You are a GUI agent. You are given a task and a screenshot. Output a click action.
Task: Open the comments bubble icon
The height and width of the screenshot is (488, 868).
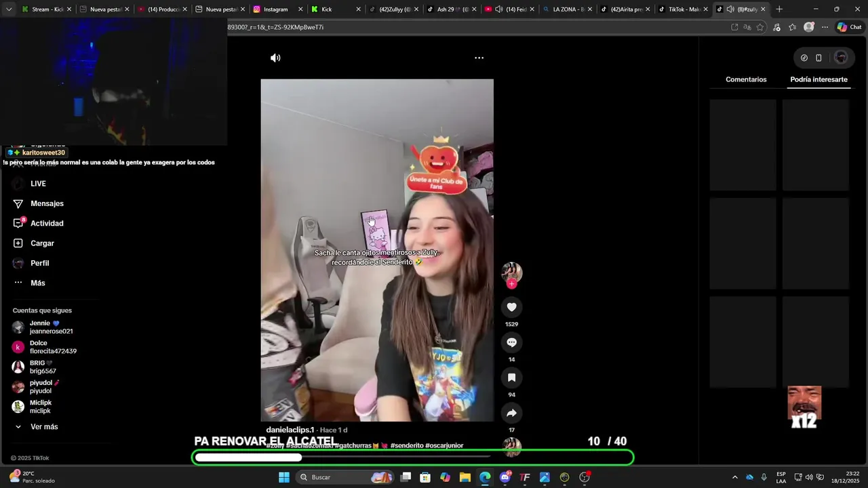511,342
